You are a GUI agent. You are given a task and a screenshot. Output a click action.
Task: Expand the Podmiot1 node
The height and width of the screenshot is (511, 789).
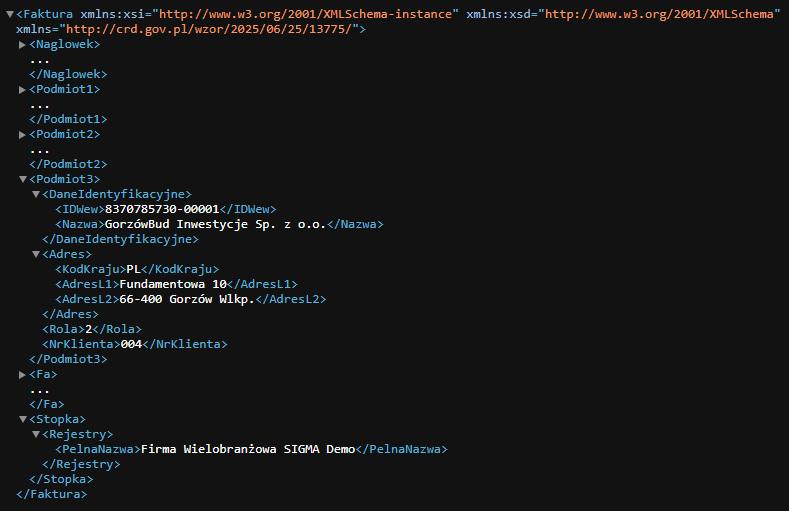point(23,90)
